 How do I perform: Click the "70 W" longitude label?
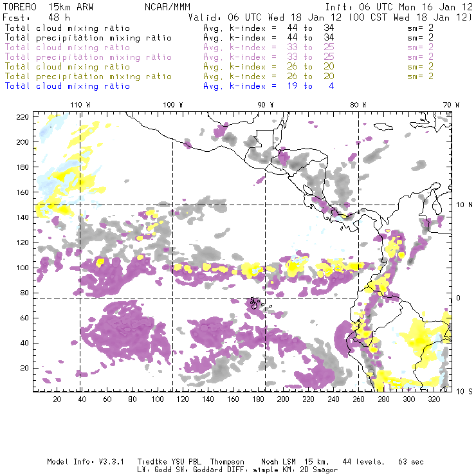(451, 105)
